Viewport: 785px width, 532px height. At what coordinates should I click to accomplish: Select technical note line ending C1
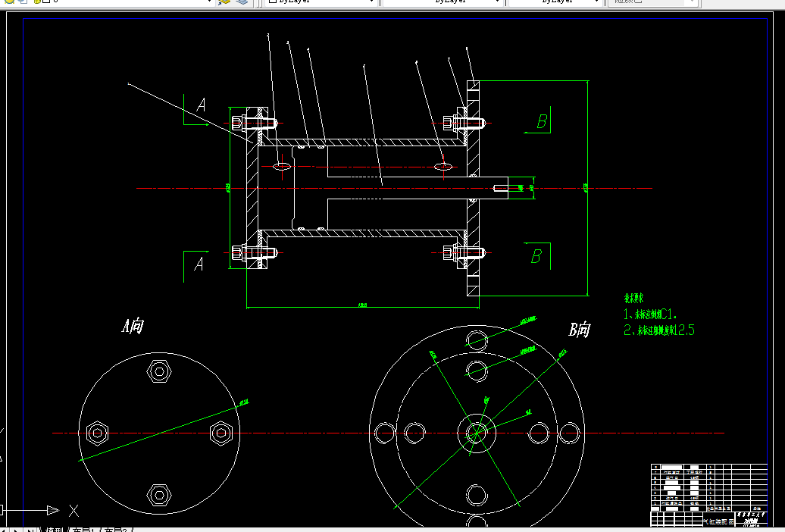650,314
